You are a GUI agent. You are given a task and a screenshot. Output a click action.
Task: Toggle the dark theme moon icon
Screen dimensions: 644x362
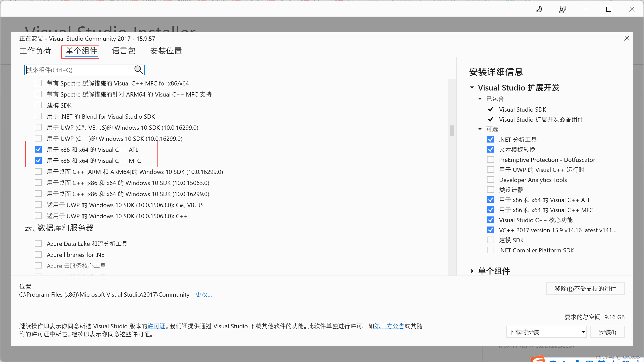click(539, 10)
